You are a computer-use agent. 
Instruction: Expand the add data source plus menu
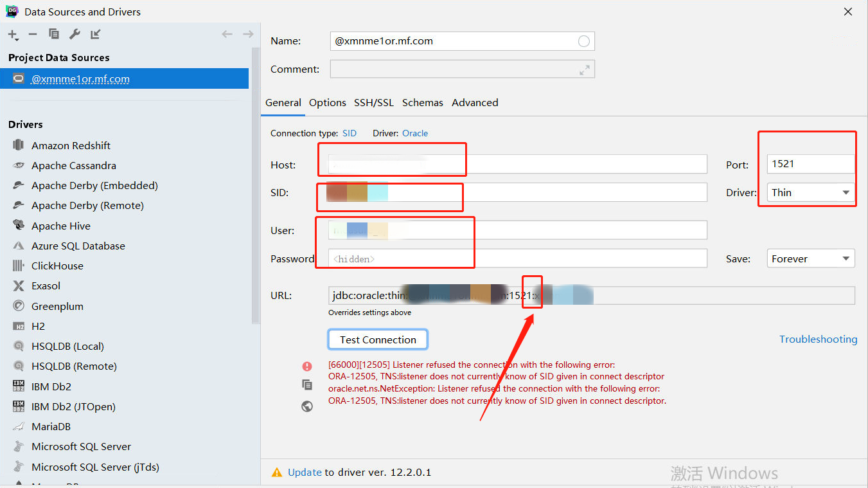point(13,33)
